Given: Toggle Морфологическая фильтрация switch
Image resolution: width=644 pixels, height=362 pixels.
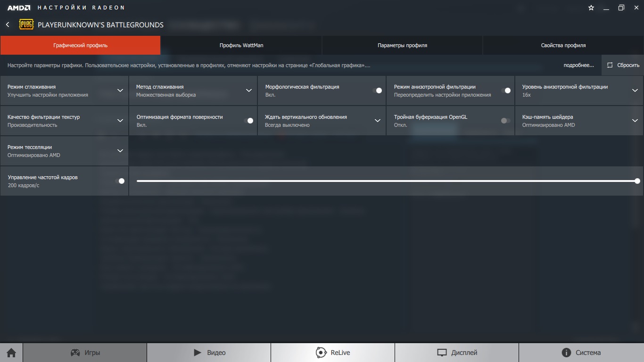Looking at the screenshot, I should click(377, 90).
